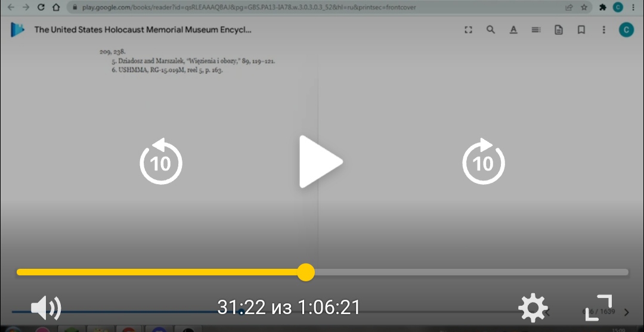Click the book title heading
This screenshot has height=332, width=644.
(x=143, y=30)
